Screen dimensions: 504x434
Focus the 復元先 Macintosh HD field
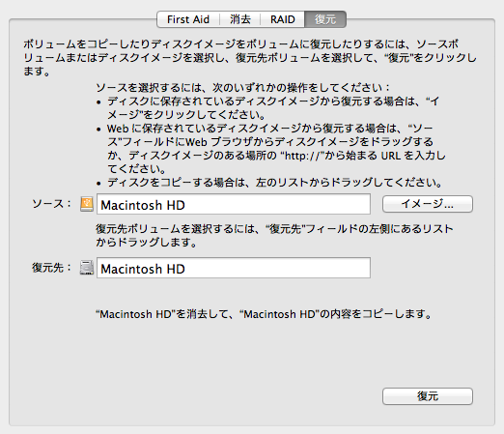(234, 268)
